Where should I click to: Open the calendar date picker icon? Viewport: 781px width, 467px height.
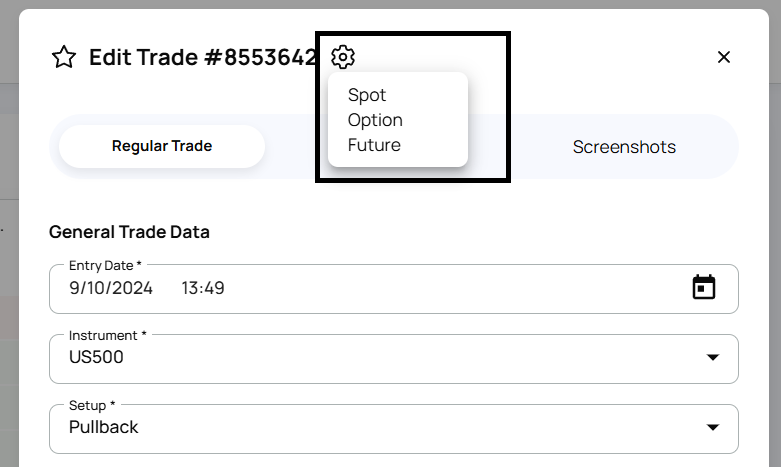(704, 288)
